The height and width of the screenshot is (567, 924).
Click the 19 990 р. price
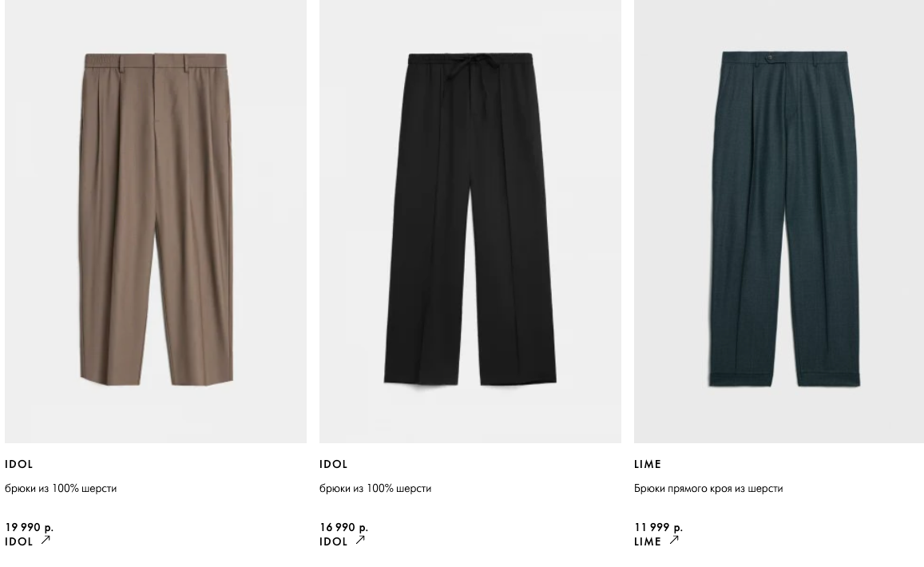click(x=29, y=528)
